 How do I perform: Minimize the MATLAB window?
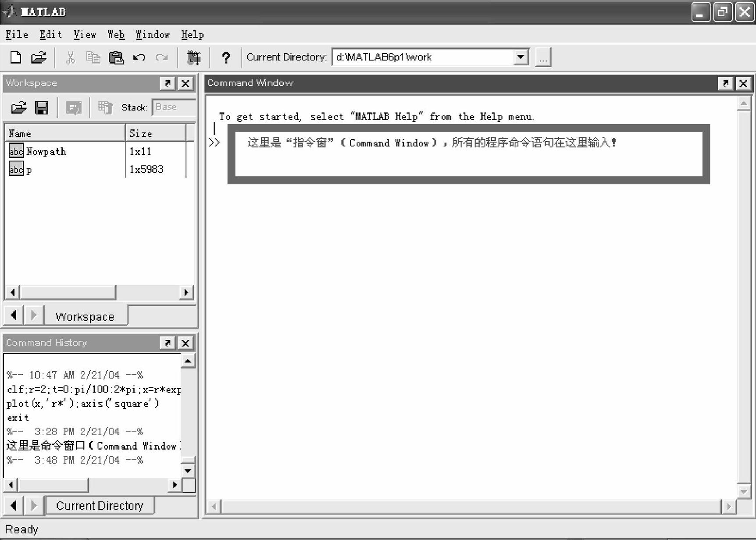[701, 12]
